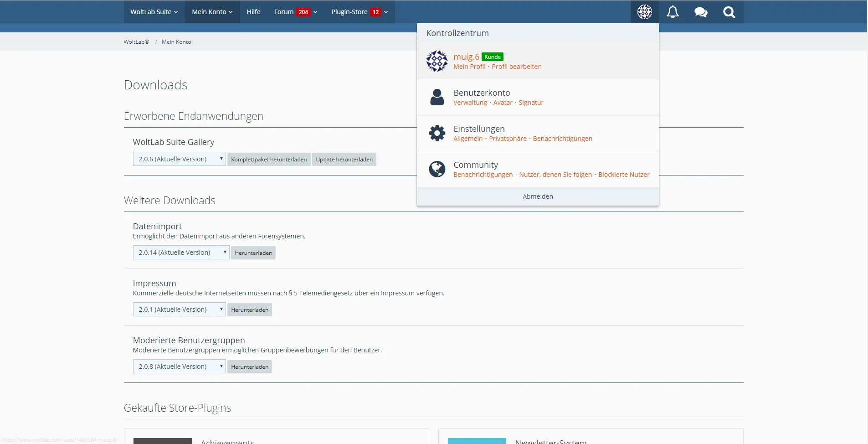Click muig.6 avatar in Kontrollzentrum

(x=437, y=61)
